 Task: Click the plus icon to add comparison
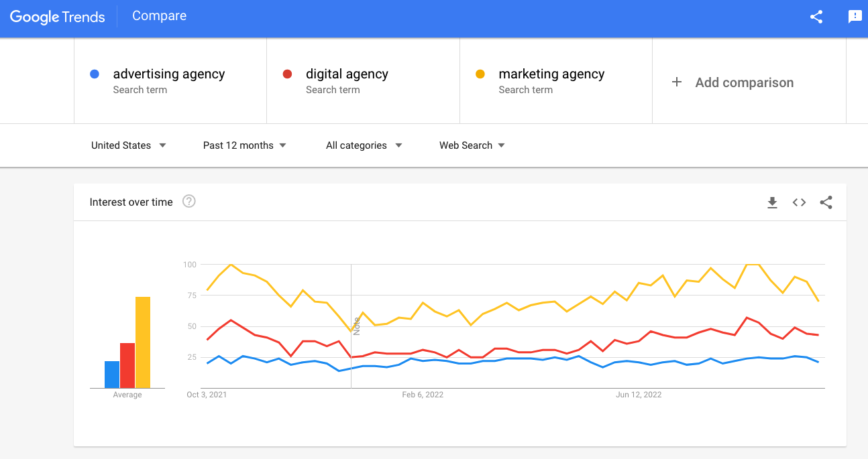pos(677,82)
